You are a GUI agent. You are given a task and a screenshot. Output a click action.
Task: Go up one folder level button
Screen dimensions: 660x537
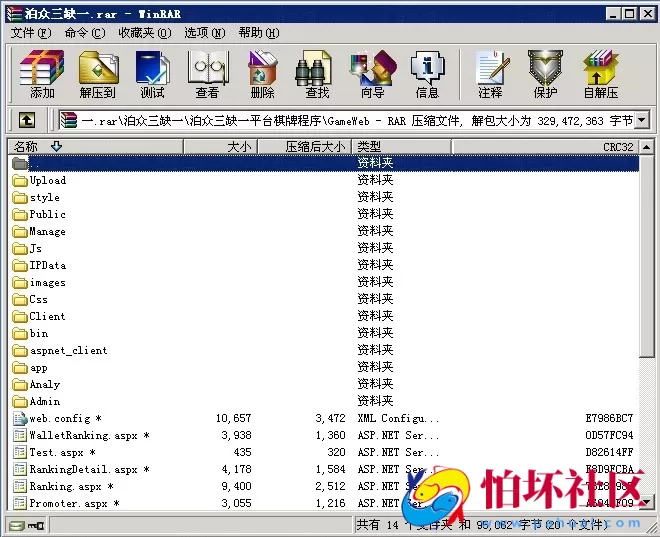(x=27, y=120)
